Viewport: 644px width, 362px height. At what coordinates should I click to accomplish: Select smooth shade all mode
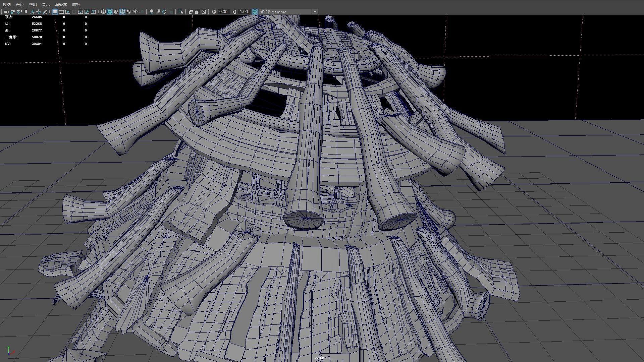(110, 12)
